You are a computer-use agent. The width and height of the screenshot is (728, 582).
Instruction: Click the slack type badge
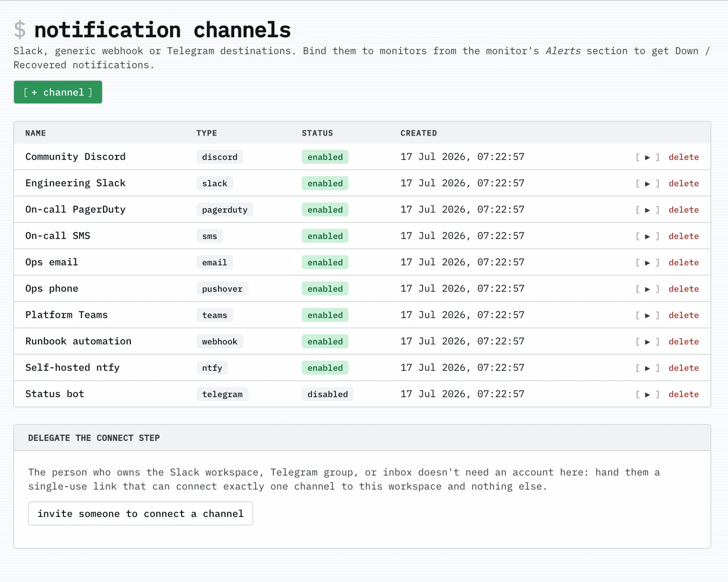click(x=215, y=184)
